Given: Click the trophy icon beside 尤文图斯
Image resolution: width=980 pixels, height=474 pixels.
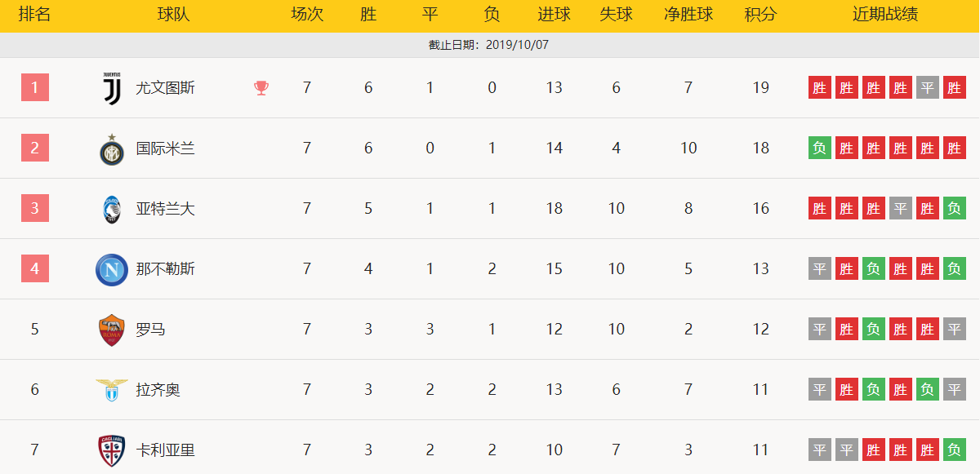Looking at the screenshot, I should tap(261, 87).
